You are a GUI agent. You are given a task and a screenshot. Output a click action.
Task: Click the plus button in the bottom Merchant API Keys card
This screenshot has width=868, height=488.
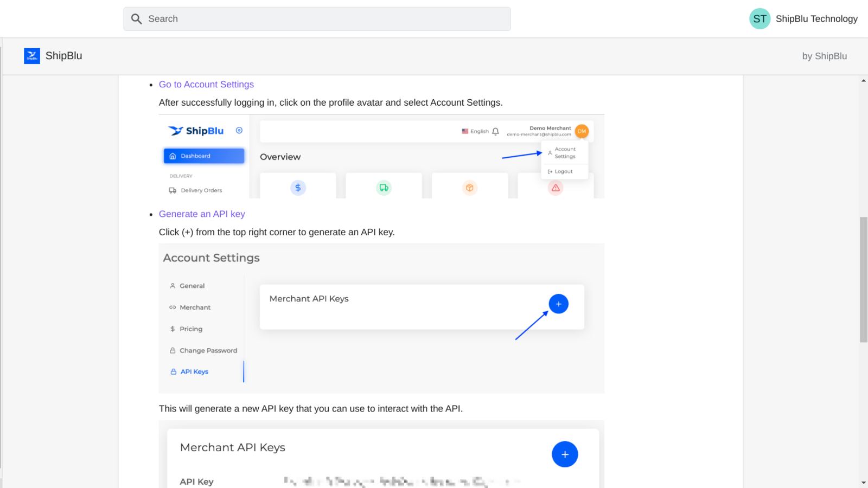pyautogui.click(x=565, y=454)
